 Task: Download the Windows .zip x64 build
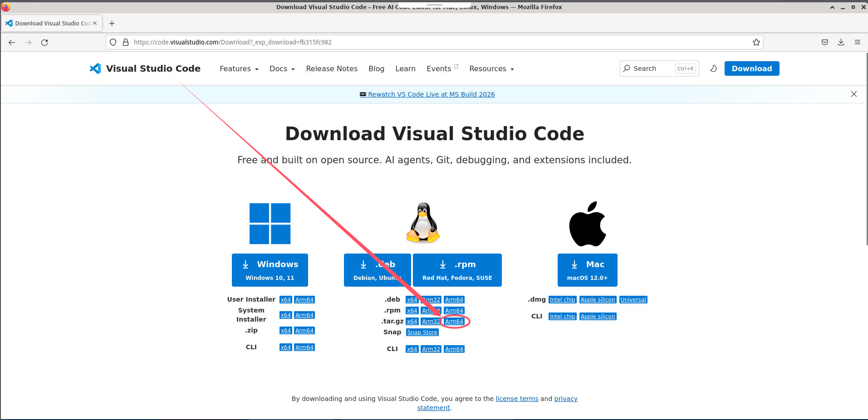286,331
